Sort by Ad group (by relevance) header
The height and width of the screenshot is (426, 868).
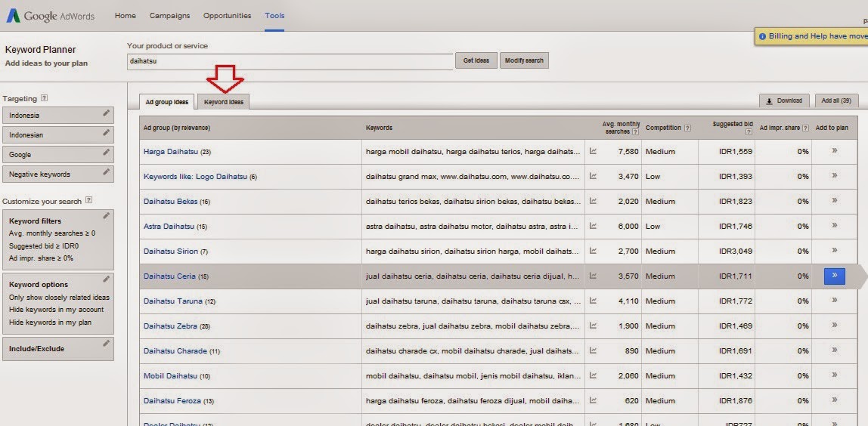pos(177,127)
